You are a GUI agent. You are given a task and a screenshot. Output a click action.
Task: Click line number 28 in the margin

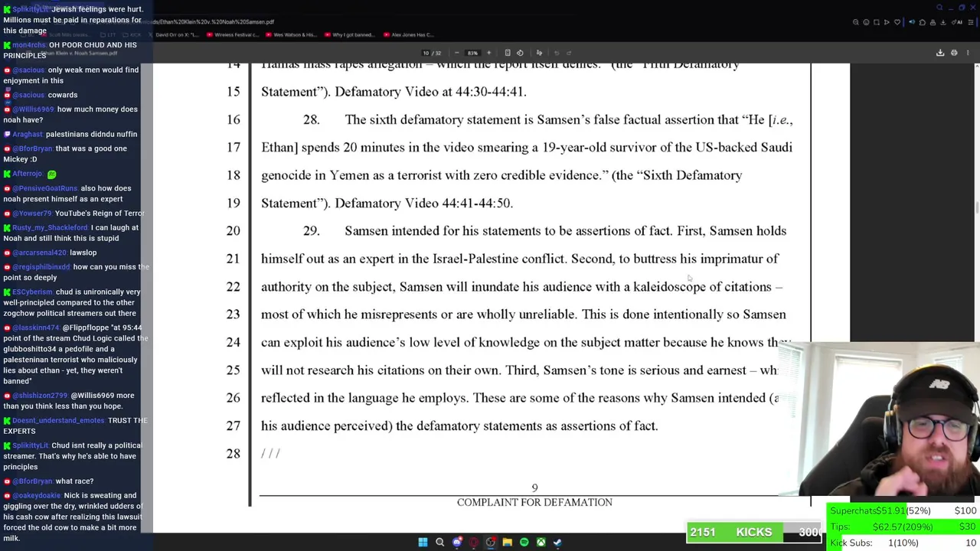tap(233, 454)
